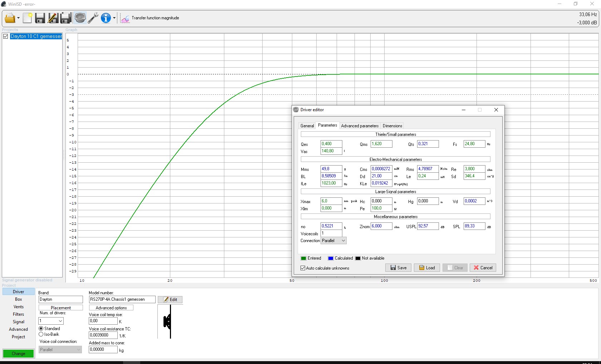Click the Re input field

click(x=474, y=169)
